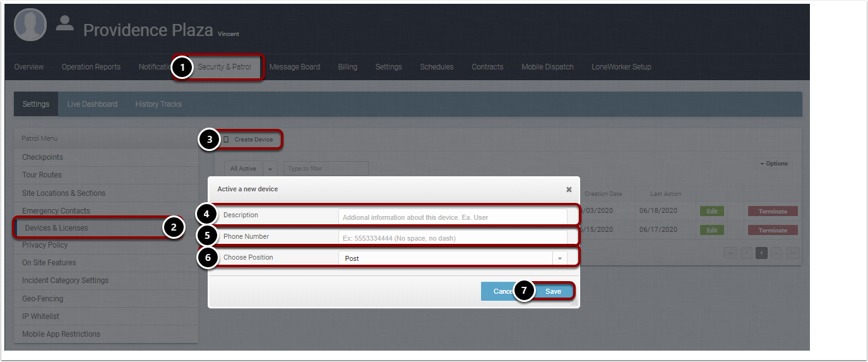Open the Security & Patrol menu
The height and width of the screenshot is (362, 868).
point(224,67)
